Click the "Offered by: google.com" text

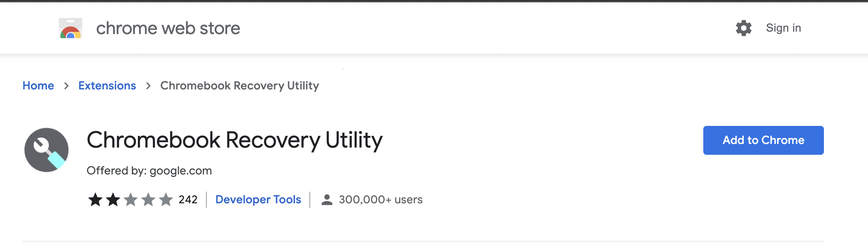[x=149, y=171]
